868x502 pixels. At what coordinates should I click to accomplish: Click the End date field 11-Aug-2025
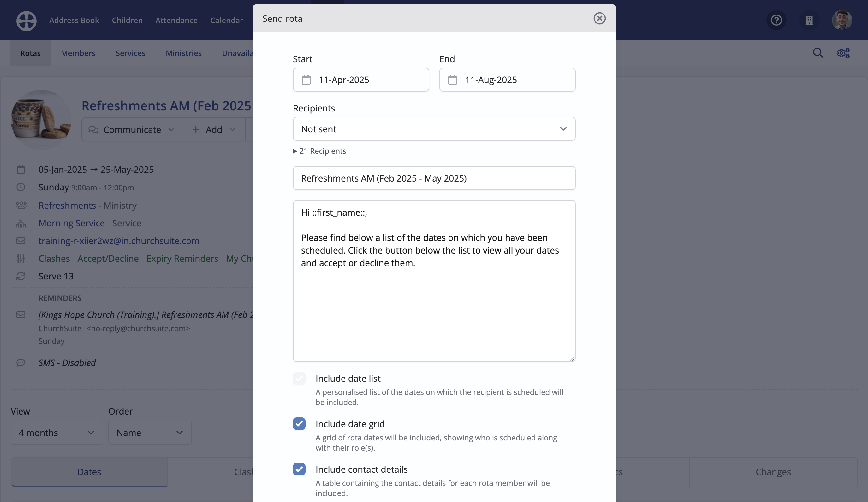tap(507, 80)
